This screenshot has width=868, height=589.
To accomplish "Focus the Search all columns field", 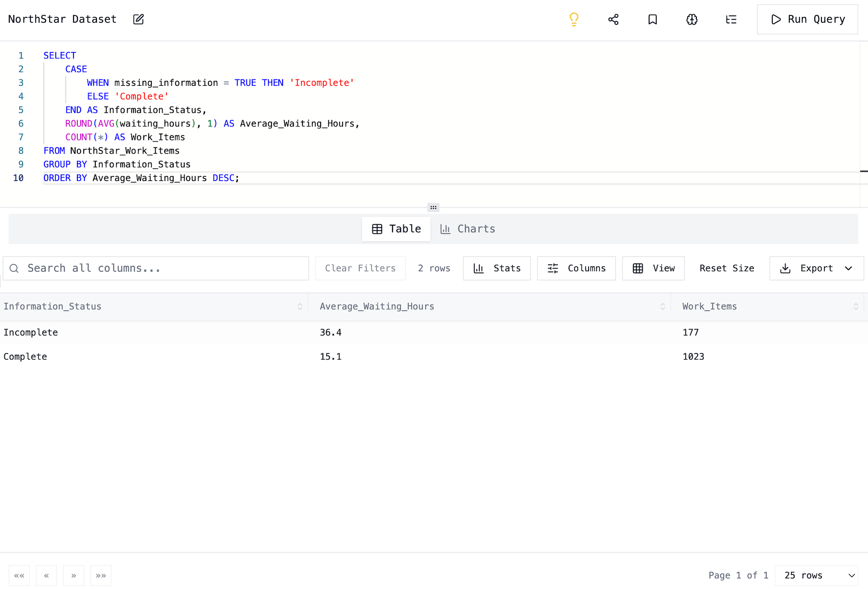I will click(156, 268).
